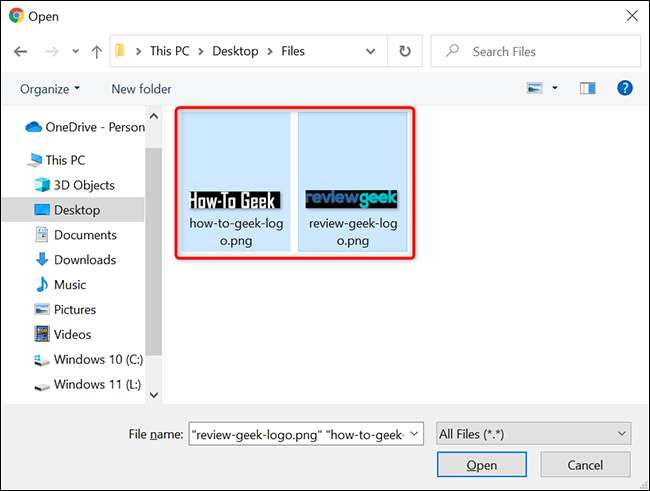This screenshot has height=491, width=650.
Task: Close the Open dialog window
Action: 632,16
